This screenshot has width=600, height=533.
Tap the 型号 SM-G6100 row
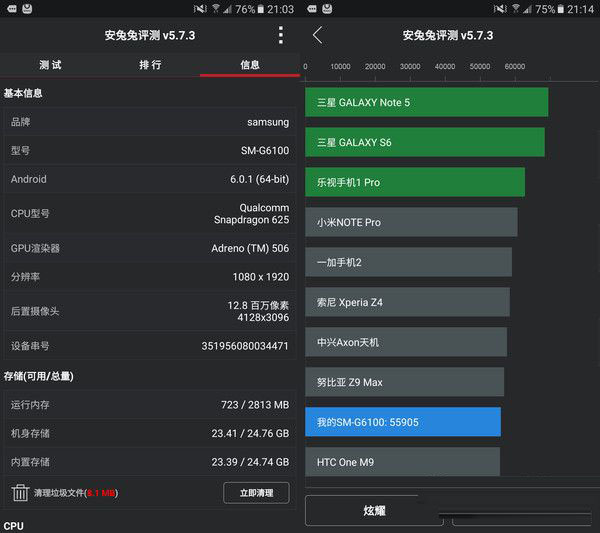pos(150,150)
